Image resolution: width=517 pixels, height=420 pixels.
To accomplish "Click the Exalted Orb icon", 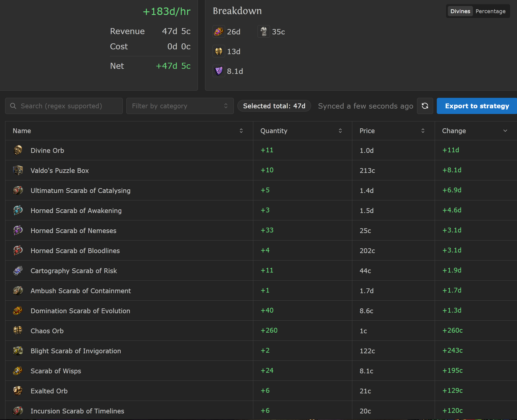I will click(18, 391).
